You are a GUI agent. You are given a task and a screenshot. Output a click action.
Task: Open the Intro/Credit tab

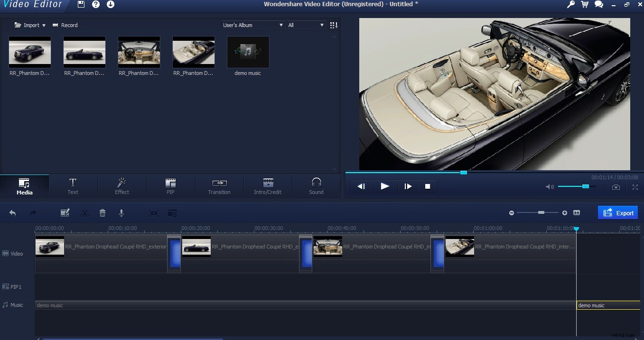(x=268, y=186)
